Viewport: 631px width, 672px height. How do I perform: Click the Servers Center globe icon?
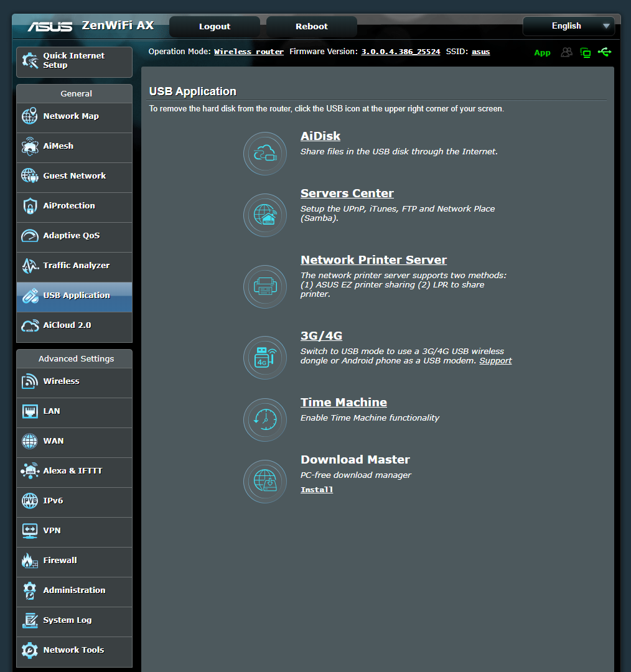pos(265,215)
